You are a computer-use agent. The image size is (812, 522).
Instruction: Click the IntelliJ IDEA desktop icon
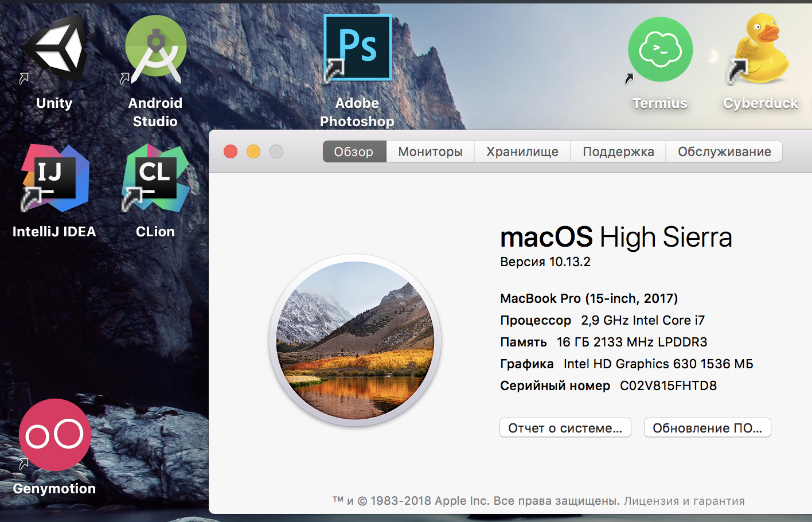pos(55,178)
